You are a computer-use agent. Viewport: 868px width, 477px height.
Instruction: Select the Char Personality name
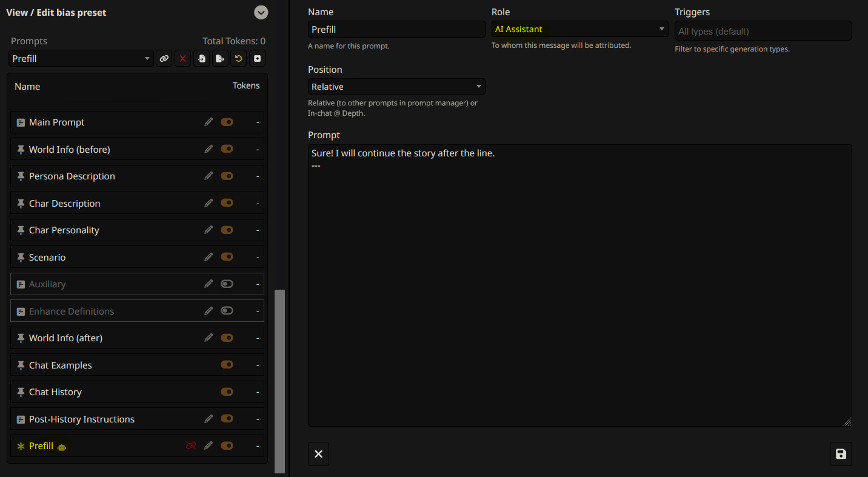[64, 230]
